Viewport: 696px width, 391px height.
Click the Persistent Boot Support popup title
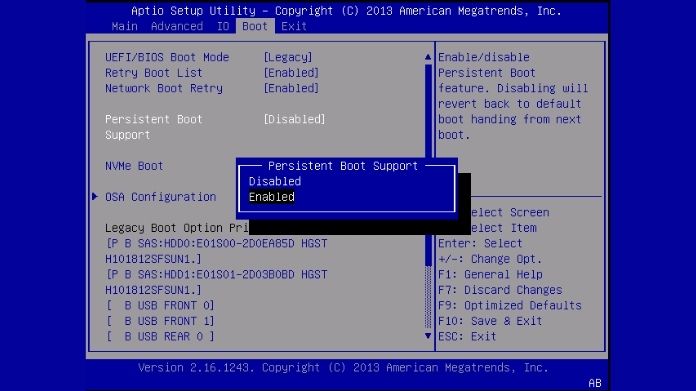[x=343, y=166]
